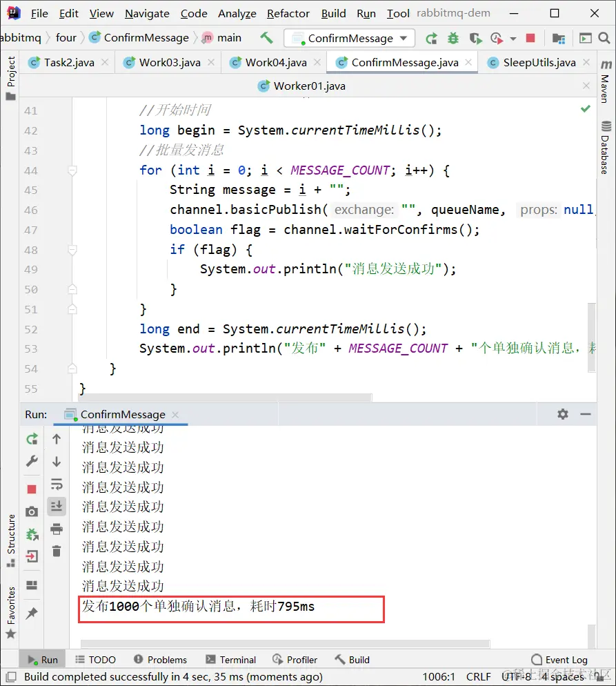Open TODO tool window
This screenshot has height=686, width=616.
[x=95, y=660]
